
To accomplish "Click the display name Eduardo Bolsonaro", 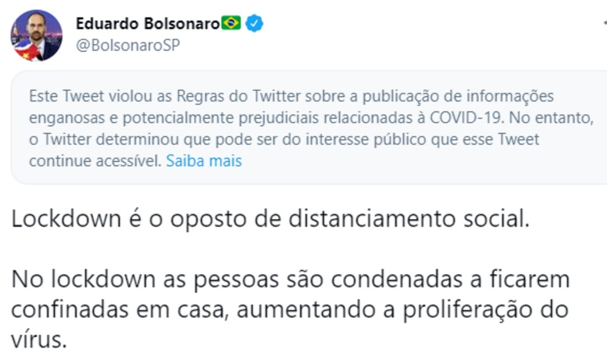I will pos(148,23).
